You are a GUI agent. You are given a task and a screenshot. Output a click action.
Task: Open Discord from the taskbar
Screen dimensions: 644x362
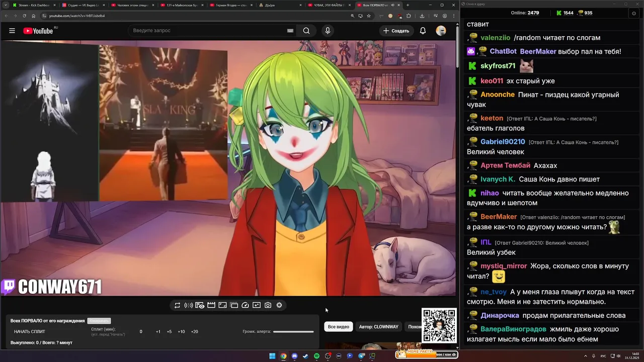tap(294, 356)
